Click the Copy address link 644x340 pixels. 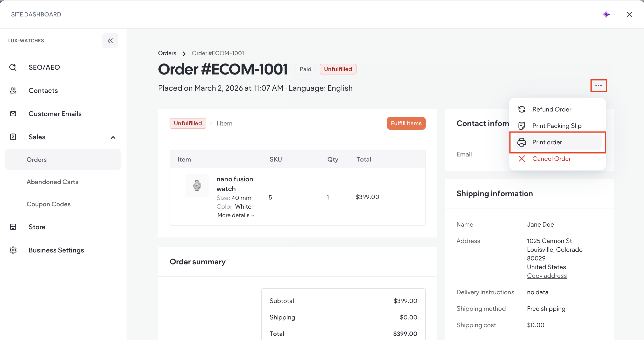[x=547, y=276]
